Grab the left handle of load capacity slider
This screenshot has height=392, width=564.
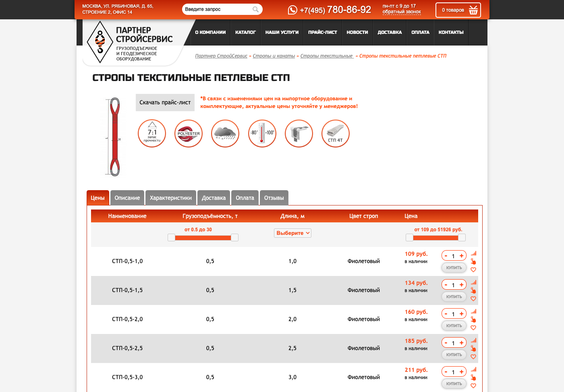coord(171,238)
